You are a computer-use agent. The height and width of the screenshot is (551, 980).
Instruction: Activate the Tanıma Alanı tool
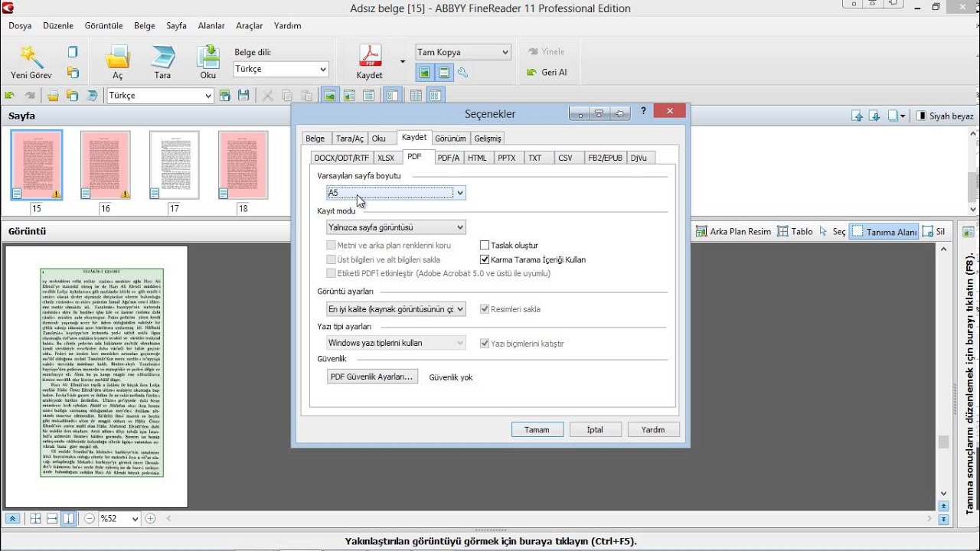coord(884,231)
